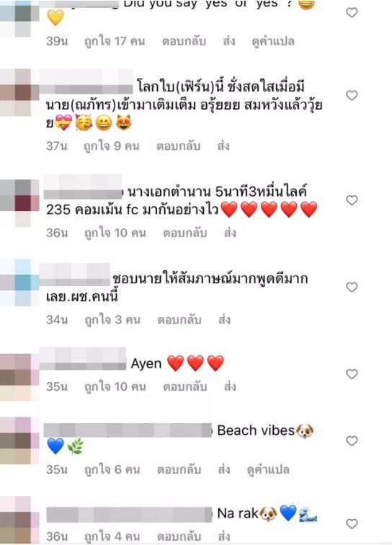
Task: Reply (ตอบกลับ) to the 39-minute-old comment
Action: pyautogui.click(x=184, y=41)
